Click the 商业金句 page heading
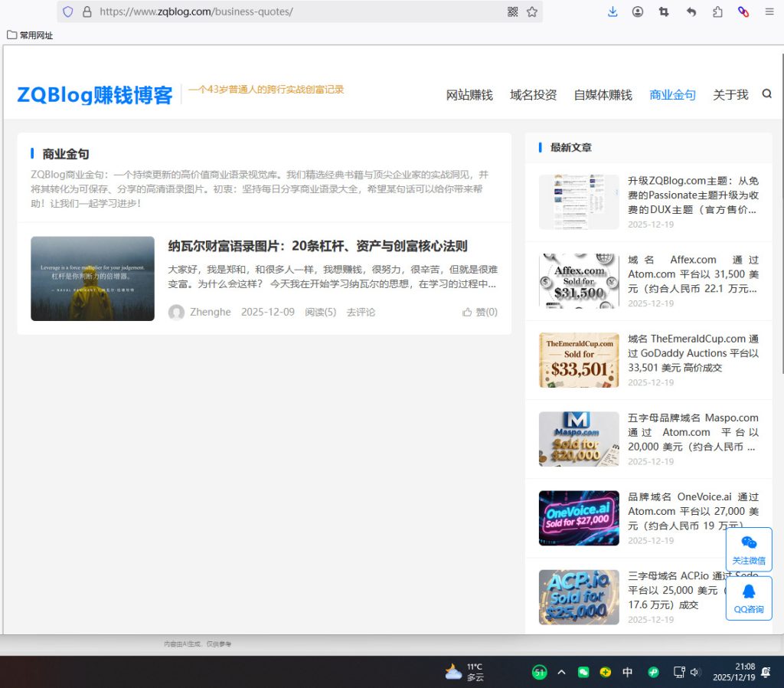This screenshot has width=784, height=688. [x=66, y=153]
